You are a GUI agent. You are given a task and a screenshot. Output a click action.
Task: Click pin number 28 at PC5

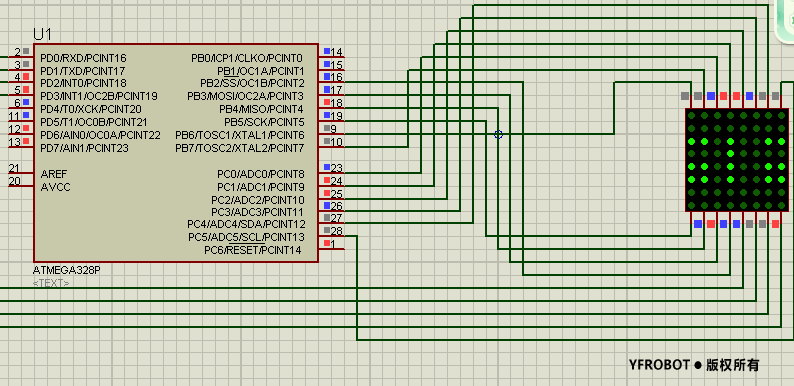pos(336,231)
